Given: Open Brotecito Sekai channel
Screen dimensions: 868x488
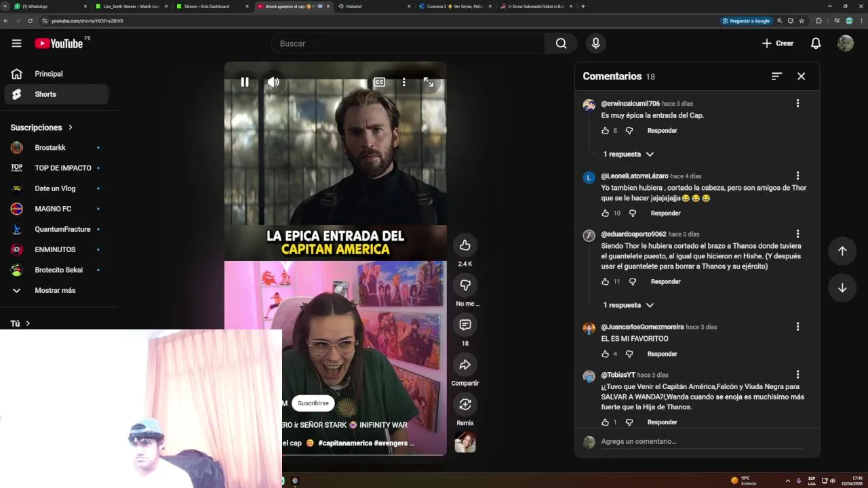Looking at the screenshot, I should (x=57, y=270).
